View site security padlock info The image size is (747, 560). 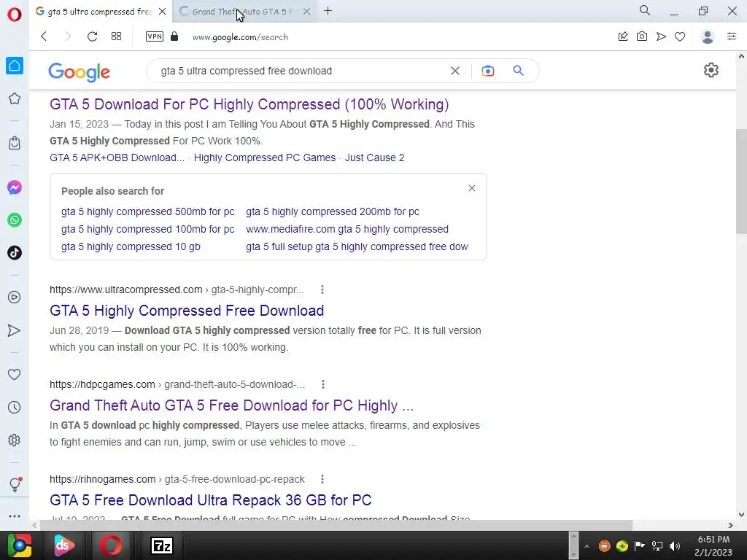(174, 36)
